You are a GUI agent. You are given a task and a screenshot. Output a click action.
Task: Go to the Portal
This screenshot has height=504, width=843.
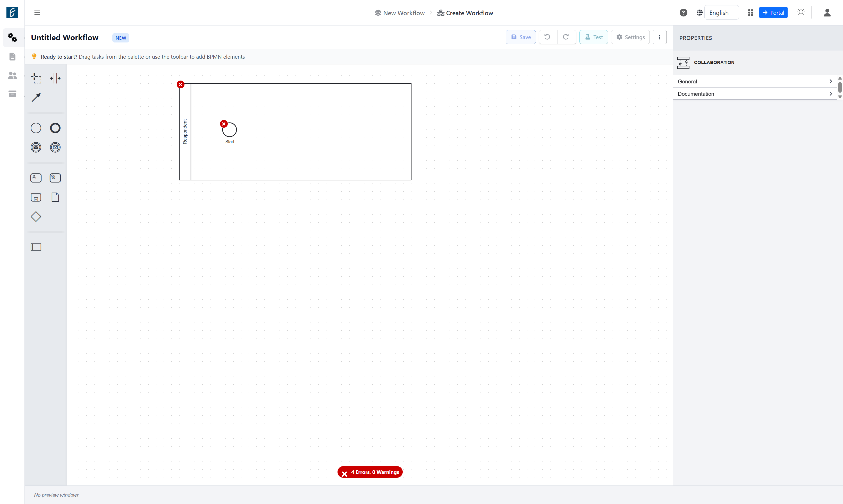tap(773, 13)
